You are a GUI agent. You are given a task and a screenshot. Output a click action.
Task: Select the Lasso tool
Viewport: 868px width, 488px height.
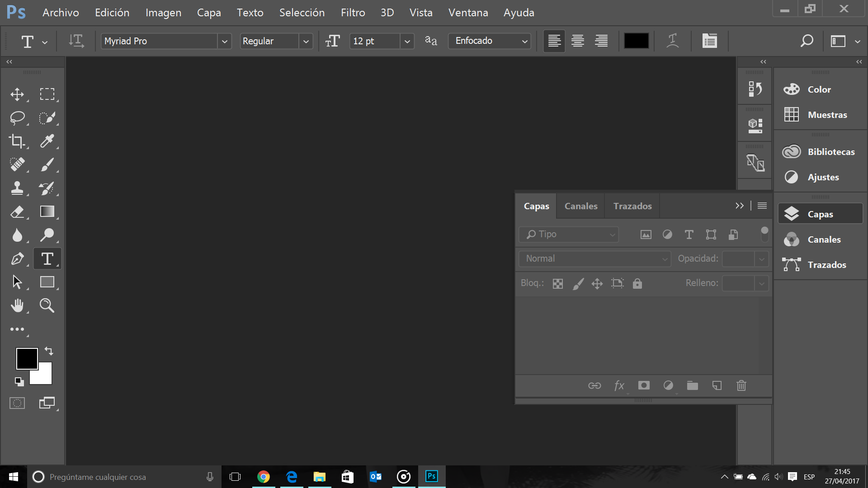pos(17,118)
